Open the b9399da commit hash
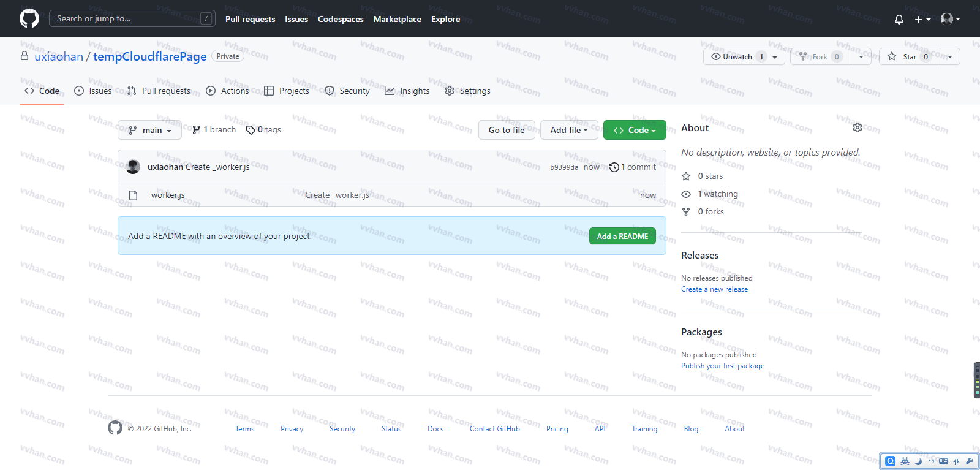980x470 pixels. [x=564, y=167]
